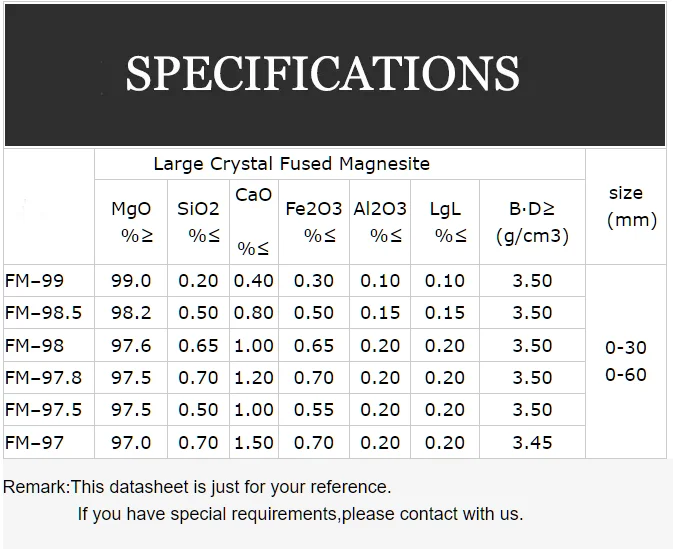Click the Al2O3 column header
This screenshot has height=549, width=673.
click(x=380, y=222)
